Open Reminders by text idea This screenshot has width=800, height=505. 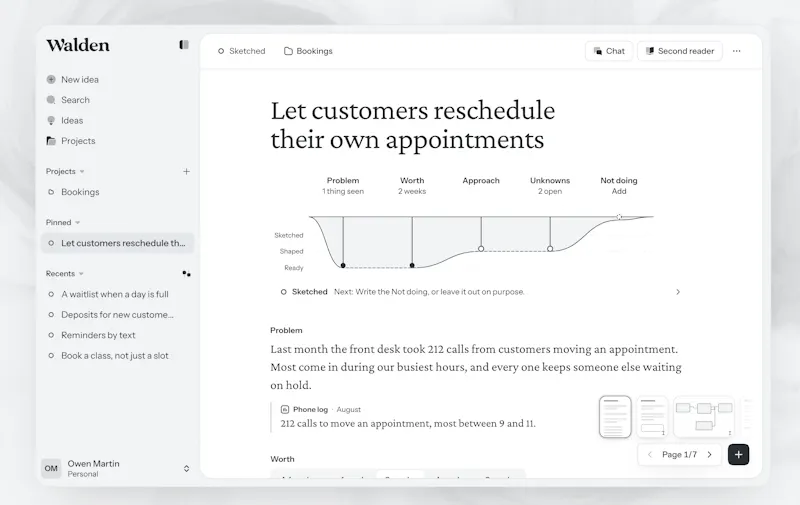98,335
